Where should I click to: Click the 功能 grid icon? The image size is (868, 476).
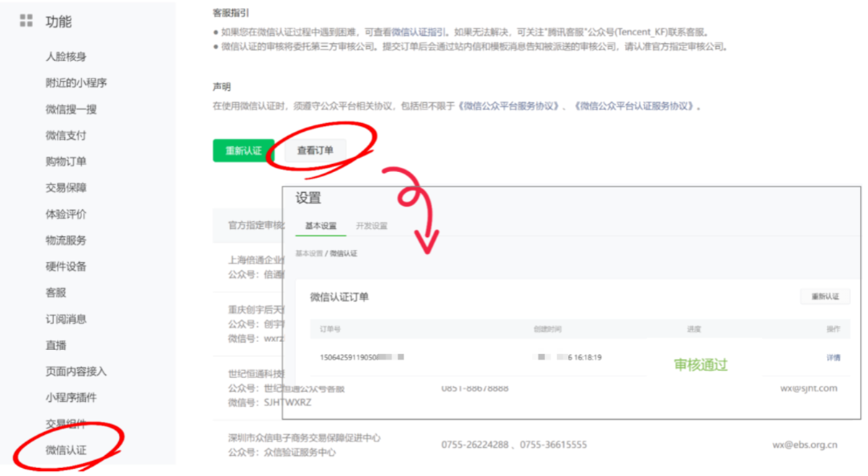click(26, 21)
